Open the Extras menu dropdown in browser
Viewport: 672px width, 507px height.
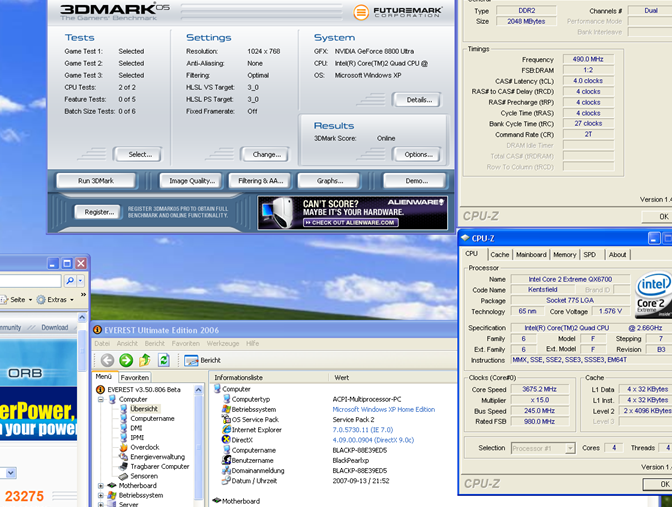[72, 300]
